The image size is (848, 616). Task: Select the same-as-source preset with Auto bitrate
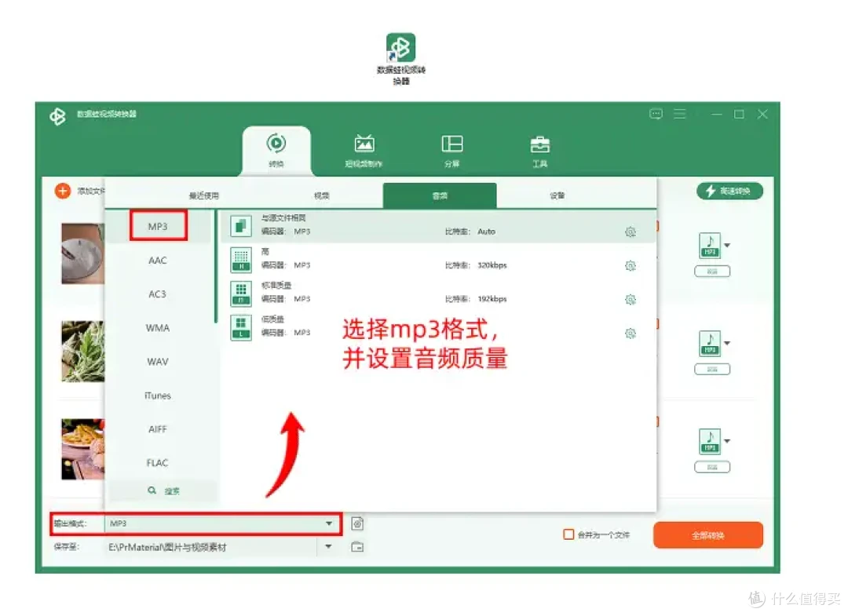439,226
